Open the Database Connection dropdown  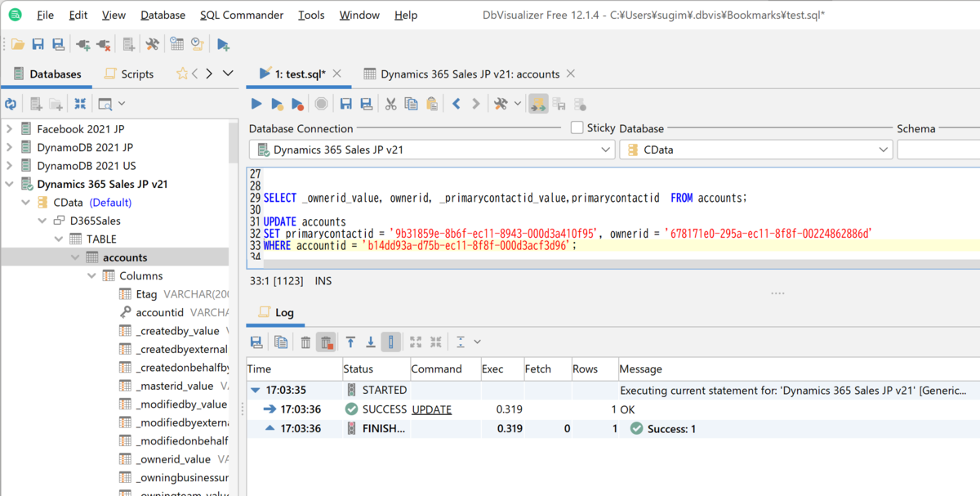[x=433, y=150]
